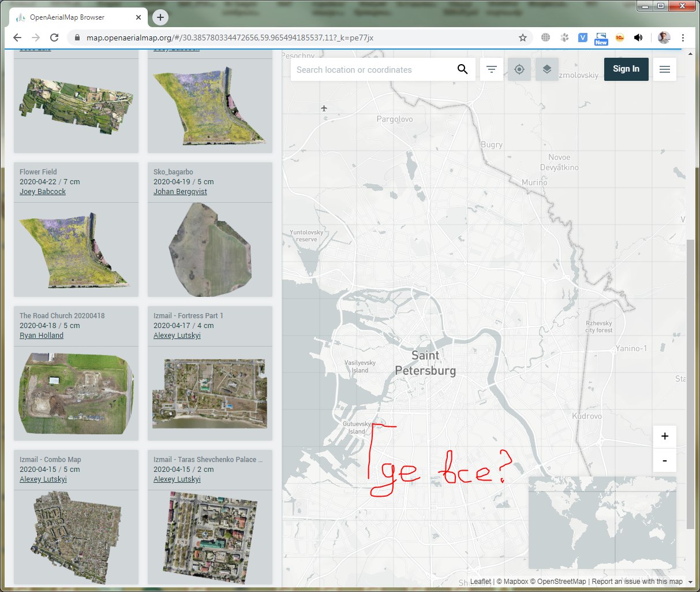Focus the address bar URL
This screenshot has height=592, width=700.
pos(230,38)
